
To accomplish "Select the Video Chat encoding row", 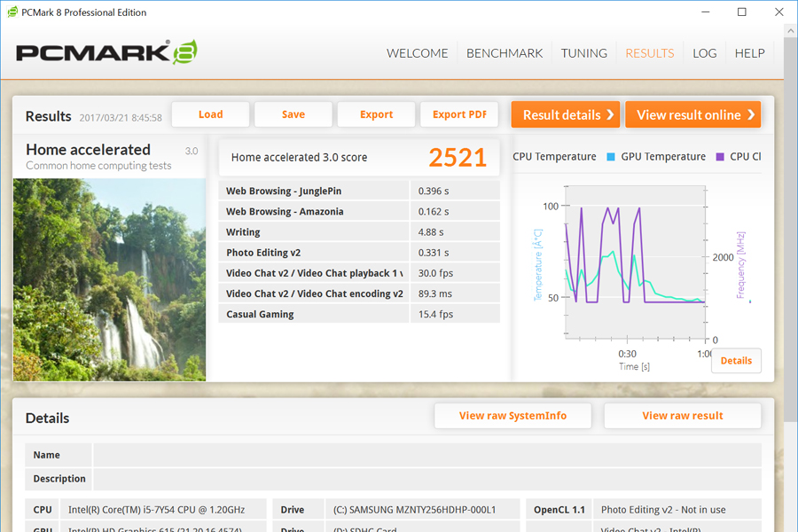I will pyautogui.click(x=359, y=293).
